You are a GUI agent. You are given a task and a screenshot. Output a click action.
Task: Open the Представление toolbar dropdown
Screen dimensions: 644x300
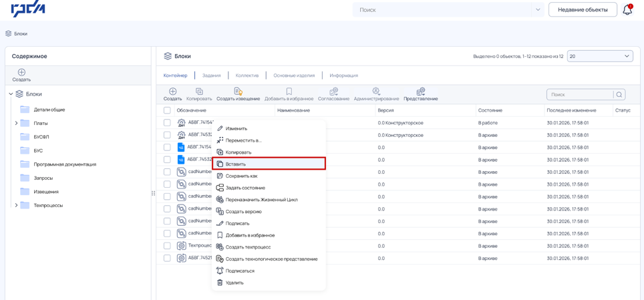point(421,94)
